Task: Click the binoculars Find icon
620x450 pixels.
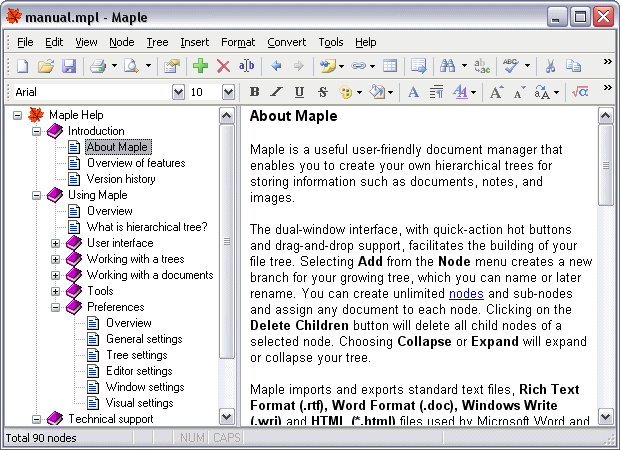Action: click(x=448, y=66)
